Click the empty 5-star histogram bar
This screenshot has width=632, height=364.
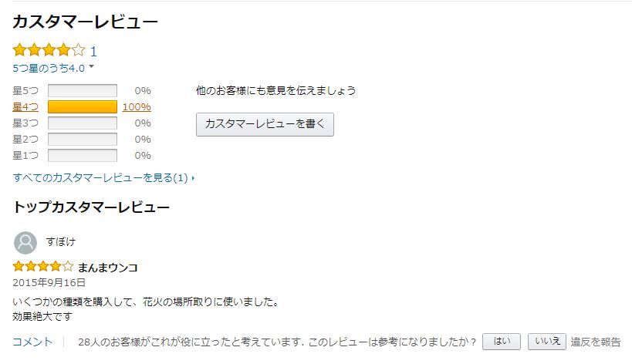83,90
